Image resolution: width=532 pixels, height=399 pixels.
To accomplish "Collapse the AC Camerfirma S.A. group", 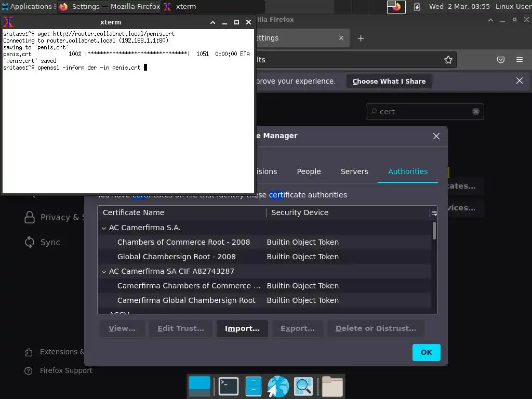I will [104, 229].
